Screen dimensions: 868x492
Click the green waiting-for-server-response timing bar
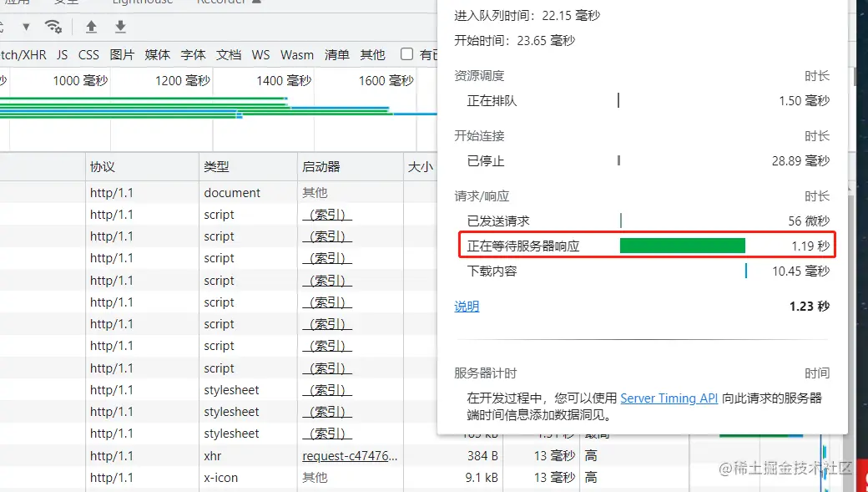tap(682, 245)
